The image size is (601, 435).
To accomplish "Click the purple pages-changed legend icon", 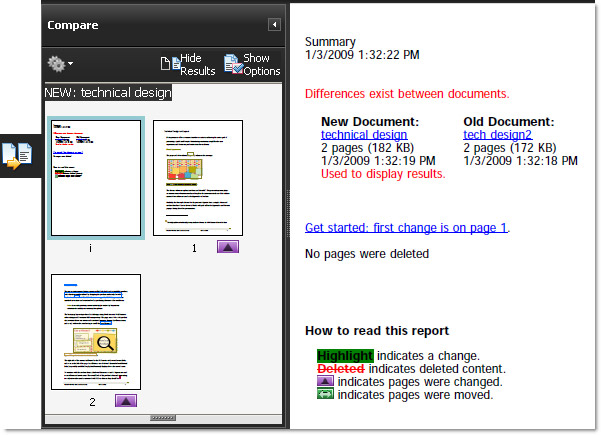I will pyautogui.click(x=325, y=381).
